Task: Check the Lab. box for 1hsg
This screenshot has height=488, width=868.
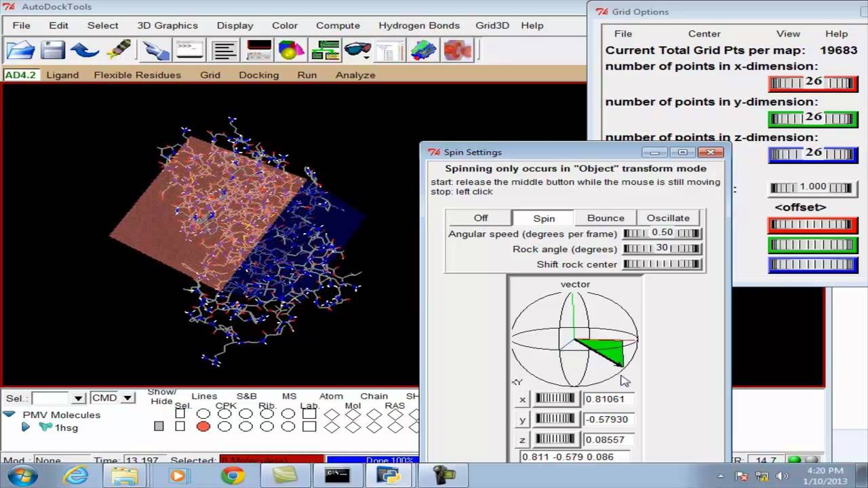Action: [309, 426]
